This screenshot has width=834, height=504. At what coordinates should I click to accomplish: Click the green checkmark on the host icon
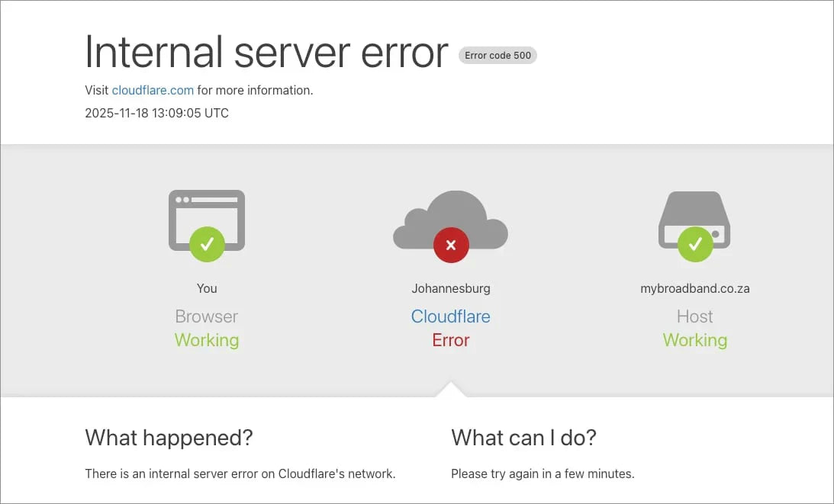point(694,244)
